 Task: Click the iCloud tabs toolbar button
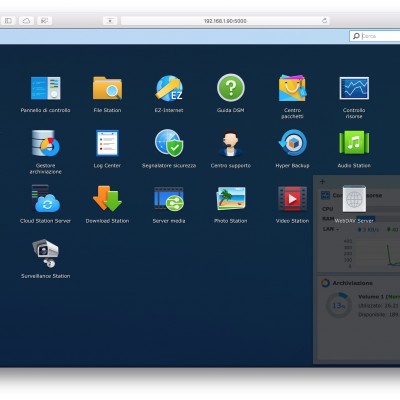click(26, 21)
